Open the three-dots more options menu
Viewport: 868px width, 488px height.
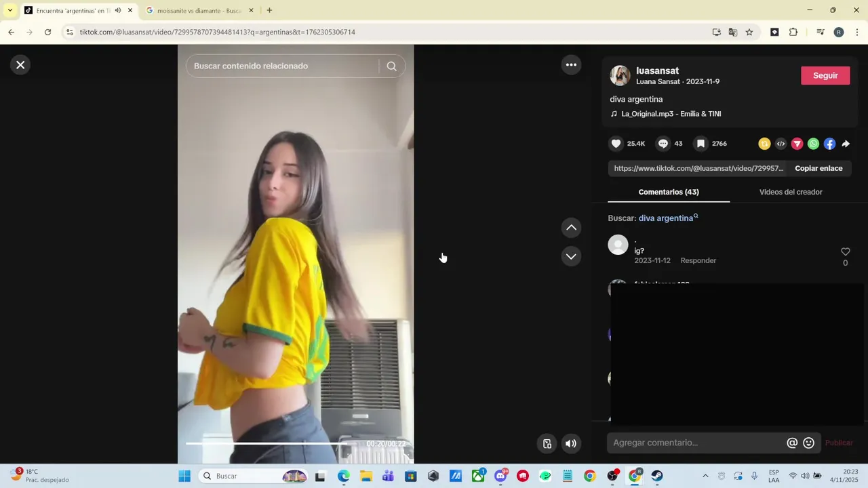(x=571, y=65)
